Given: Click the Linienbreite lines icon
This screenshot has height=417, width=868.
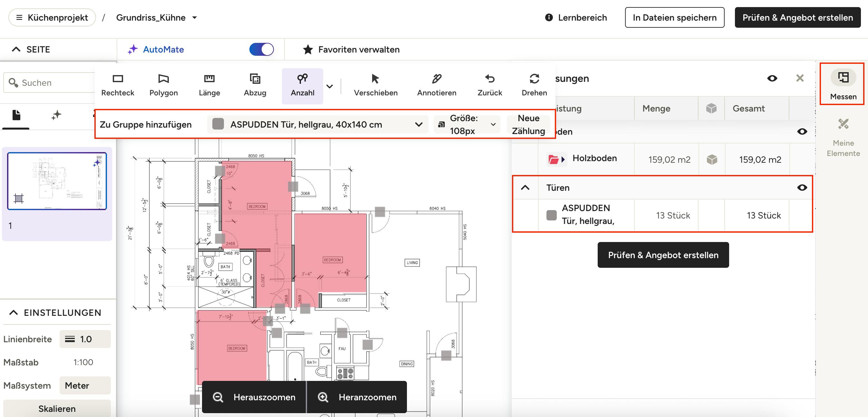Looking at the screenshot, I should [70, 339].
